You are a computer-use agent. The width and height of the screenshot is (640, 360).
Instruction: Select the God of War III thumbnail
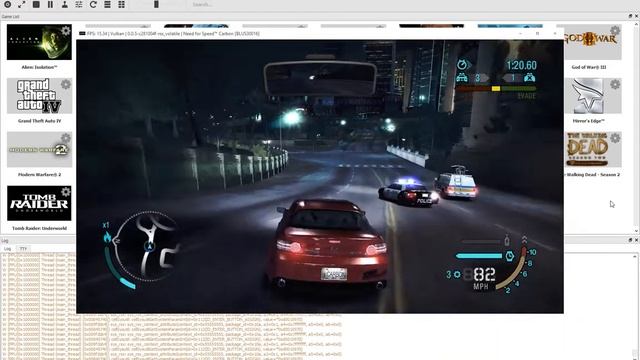(x=593, y=42)
